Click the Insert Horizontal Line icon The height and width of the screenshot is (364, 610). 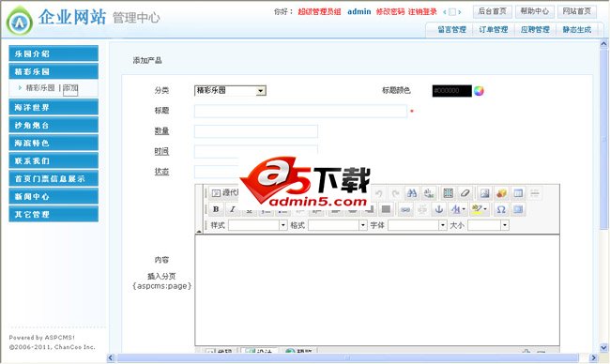pyautogui.click(x=535, y=193)
